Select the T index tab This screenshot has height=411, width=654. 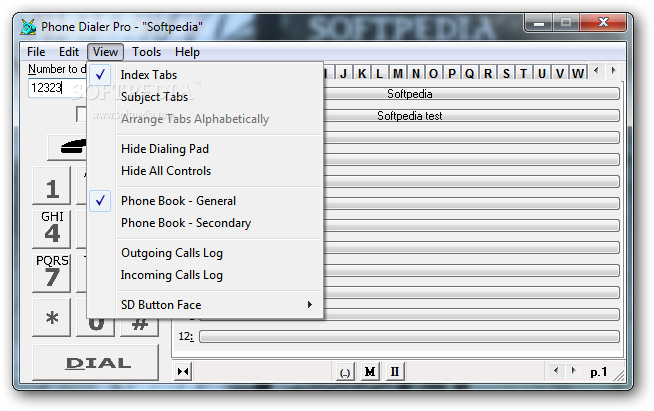point(523,74)
